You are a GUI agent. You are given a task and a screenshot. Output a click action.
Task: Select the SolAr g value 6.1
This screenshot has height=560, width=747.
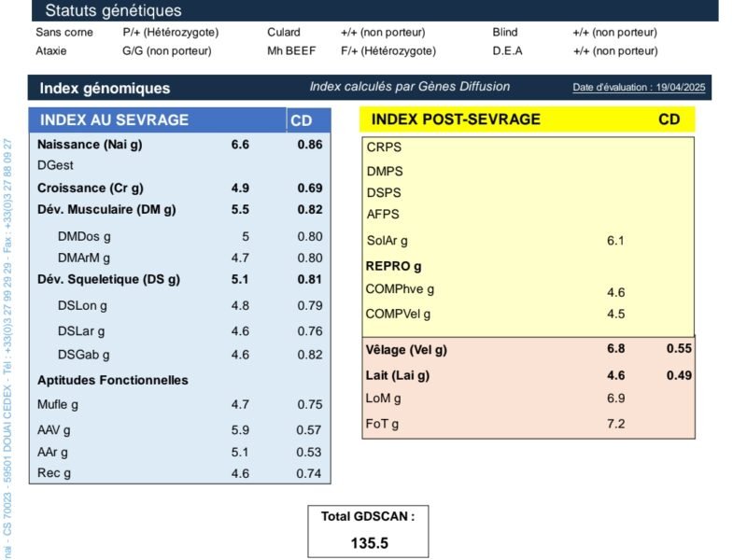pos(614,241)
